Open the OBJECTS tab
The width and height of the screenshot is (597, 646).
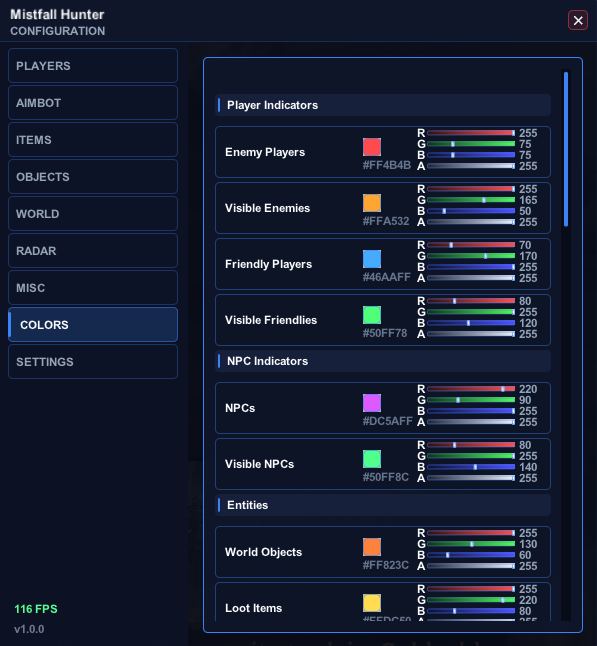[x=93, y=177]
